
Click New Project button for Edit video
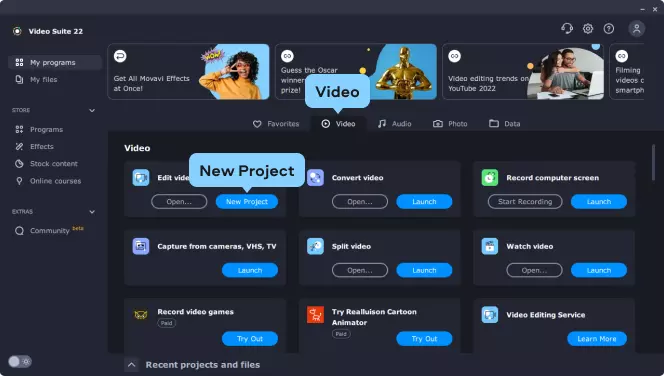pyautogui.click(x=247, y=202)
